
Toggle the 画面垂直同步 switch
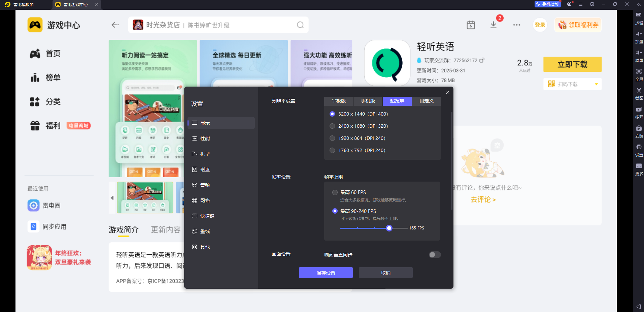(x=435, y=255)
